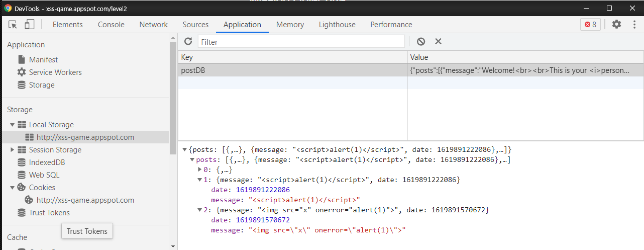Select the Cookies xss-game.appspot.com entry
This screenshot has height=250, width=644.
tap(85, 200)
